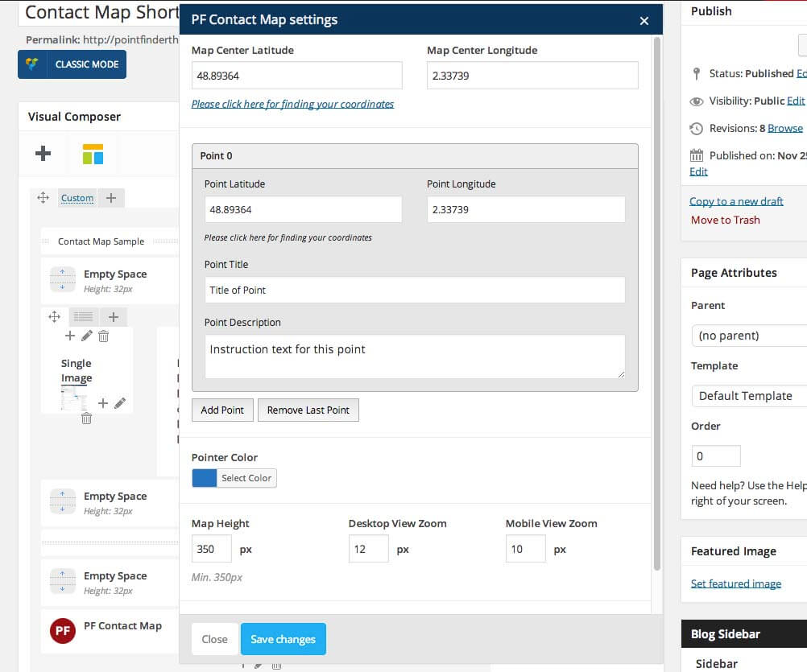Click the Add Point button

[x=222, y=410]
